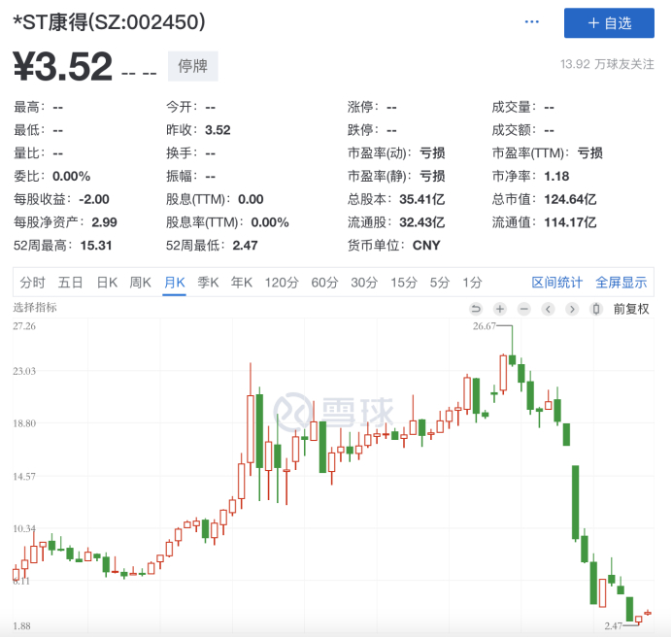
Task: Click 总股本 value 35.41亿
Action: coord(422,199)
